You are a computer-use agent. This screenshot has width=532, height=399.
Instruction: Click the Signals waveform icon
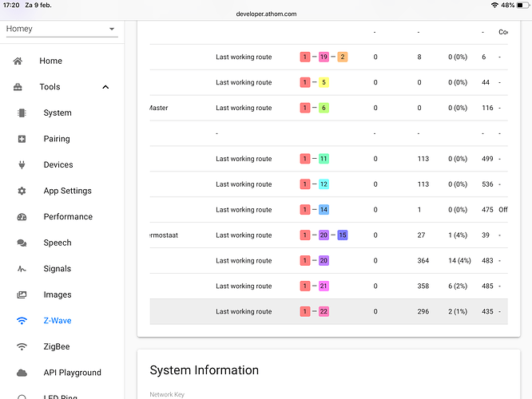pyautogui.click(x=22, y=269)
